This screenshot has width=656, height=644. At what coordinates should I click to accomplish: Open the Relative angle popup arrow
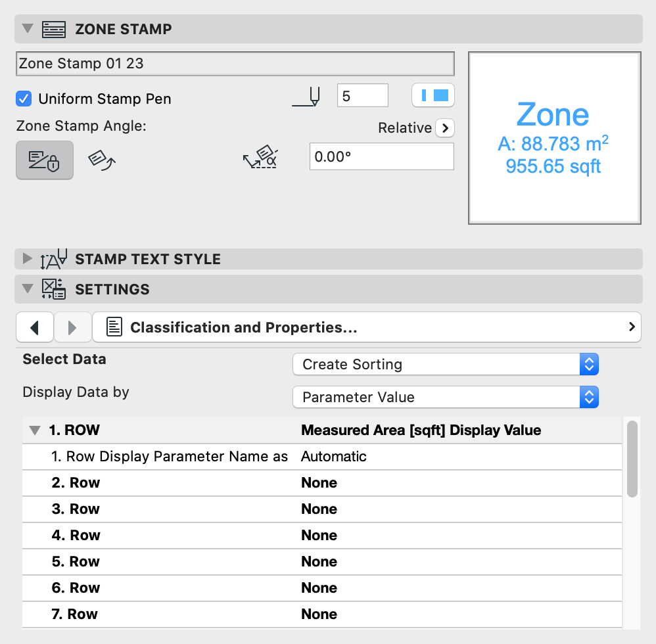pos(445,128)
